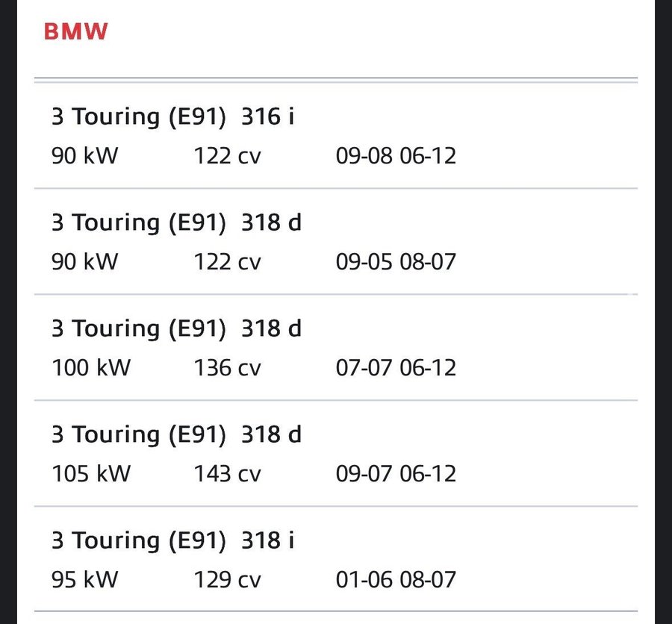This screenshot has width=672, height=624.
Task: Open the 318 d 90 kW model row
Action: (x=176, y=222)
